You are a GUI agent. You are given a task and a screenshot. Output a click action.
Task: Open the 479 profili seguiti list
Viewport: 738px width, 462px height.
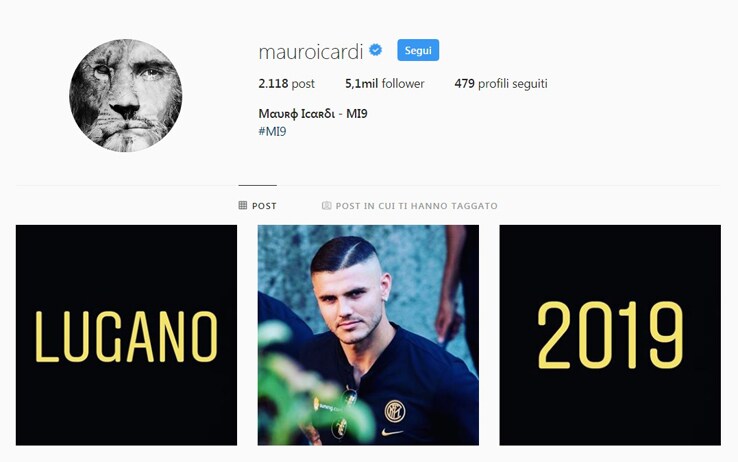point(501,84)
